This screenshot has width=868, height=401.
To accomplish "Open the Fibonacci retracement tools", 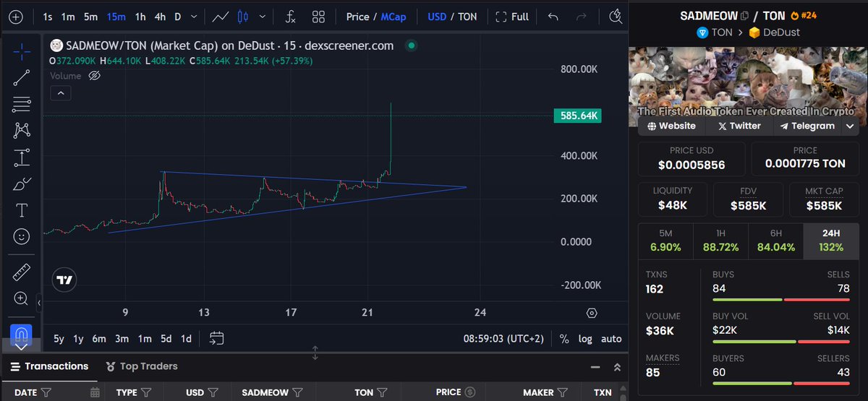I will point(22,104).
